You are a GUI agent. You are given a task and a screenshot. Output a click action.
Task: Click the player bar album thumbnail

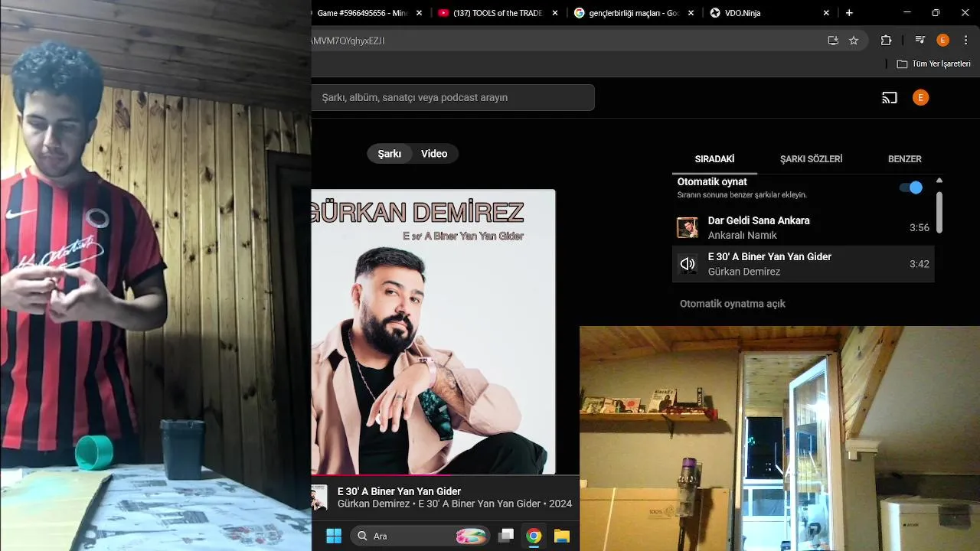319,497
